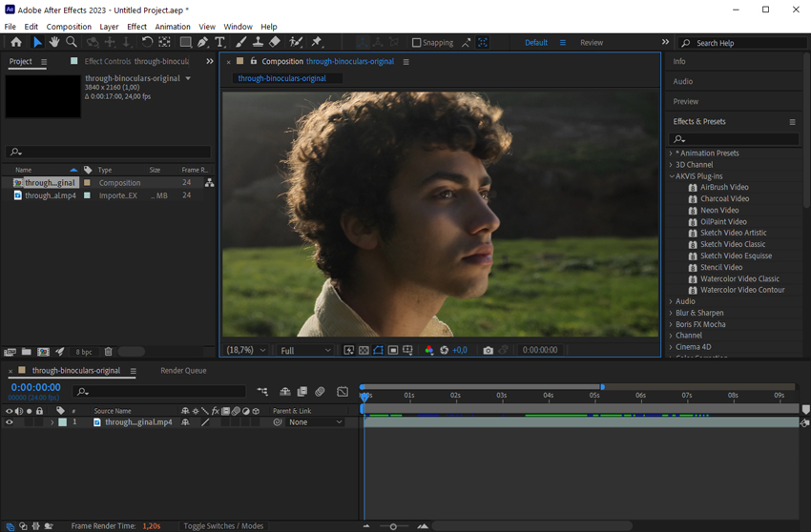Select the Type tool
The width and height of the screenshot is (811, 532).
coord(219,42)
